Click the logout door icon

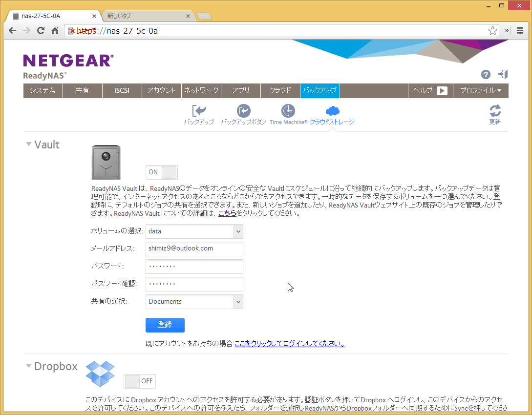point(503,74)
